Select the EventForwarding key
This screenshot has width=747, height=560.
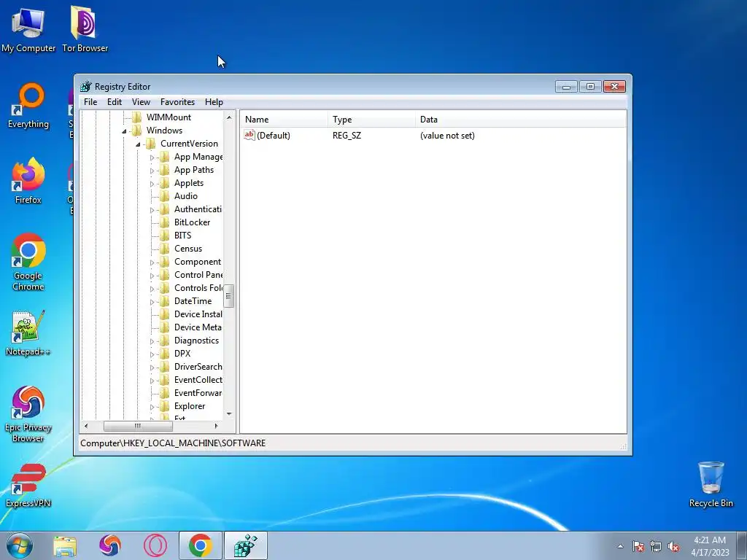click(x=198, y=393)
